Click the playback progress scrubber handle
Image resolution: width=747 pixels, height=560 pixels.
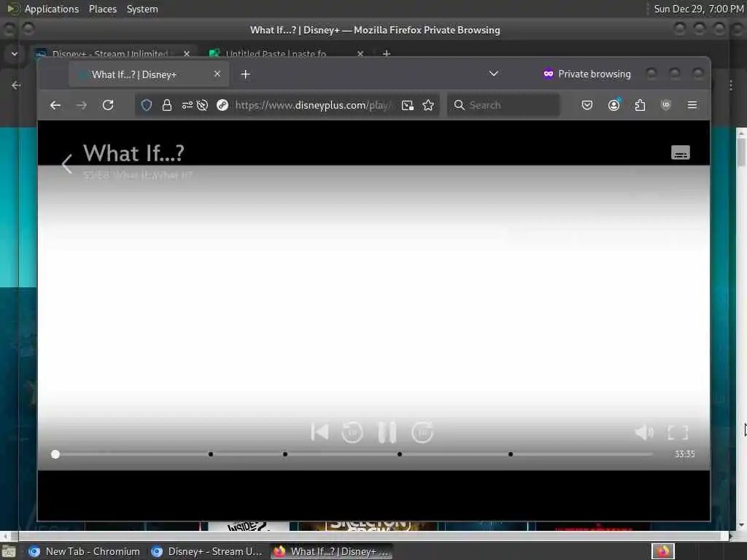pyautogui.click(x=55, y=454)
